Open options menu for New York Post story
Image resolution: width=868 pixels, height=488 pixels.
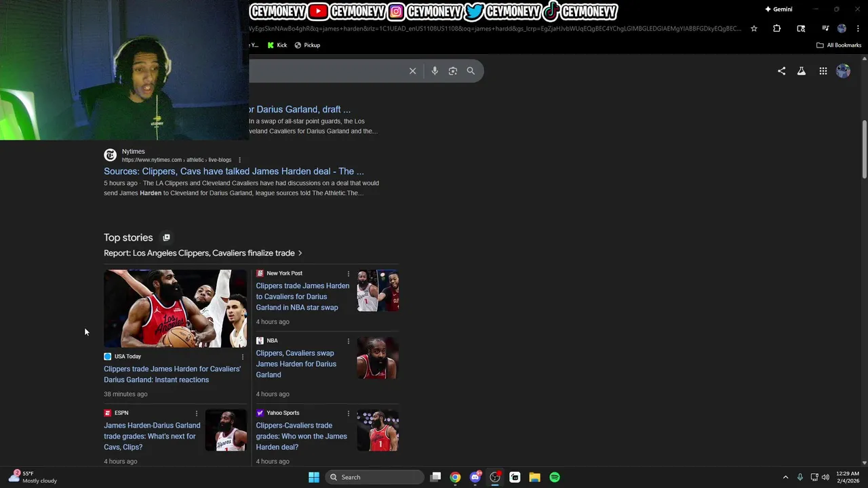[x=349, y=274]
